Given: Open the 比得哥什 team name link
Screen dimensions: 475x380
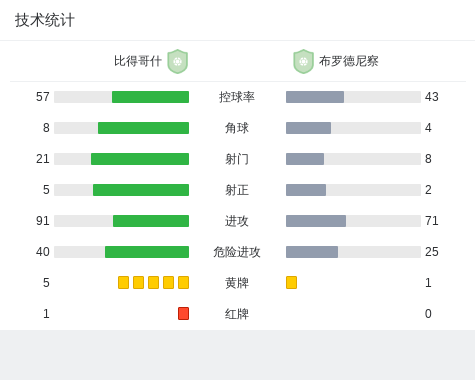Looking at the screenshot, I should 138,61.
